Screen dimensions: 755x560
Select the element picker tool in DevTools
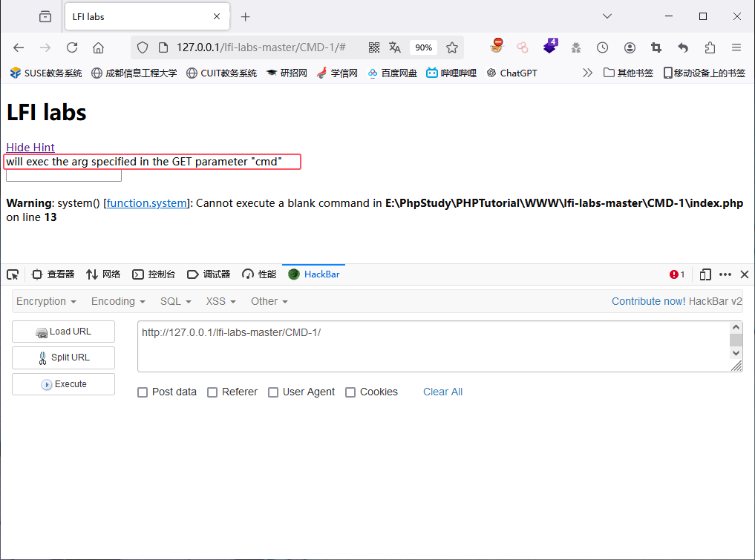click(x=12, y=274)
